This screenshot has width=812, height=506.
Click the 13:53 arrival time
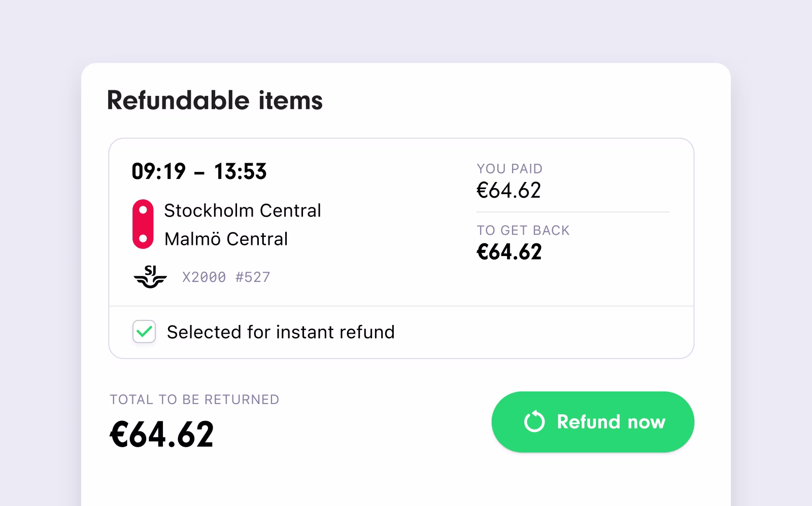(x=240, y=171)
